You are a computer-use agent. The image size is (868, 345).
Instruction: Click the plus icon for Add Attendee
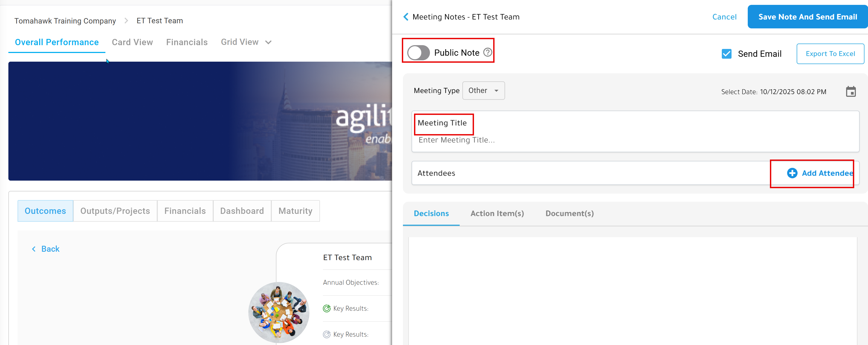tap(792, 173)
